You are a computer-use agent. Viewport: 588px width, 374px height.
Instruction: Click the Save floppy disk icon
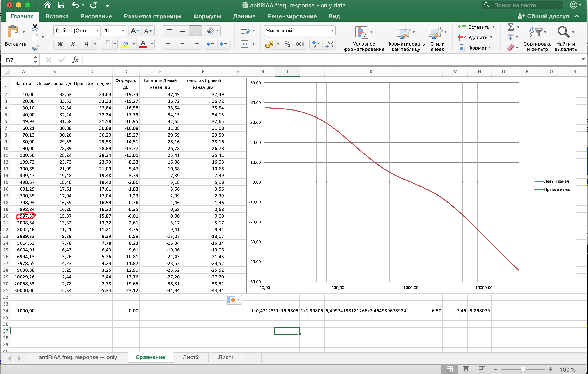tap(61, 5)
